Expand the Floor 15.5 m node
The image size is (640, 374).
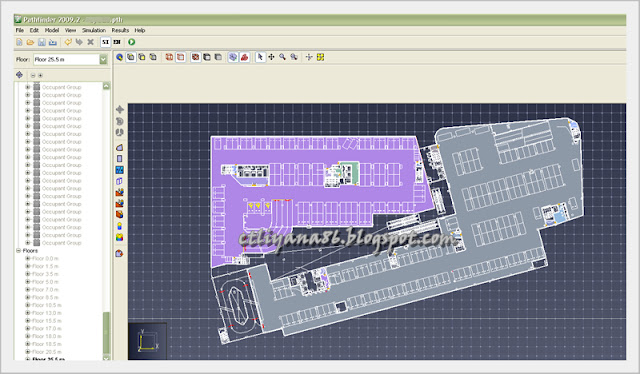28,321
